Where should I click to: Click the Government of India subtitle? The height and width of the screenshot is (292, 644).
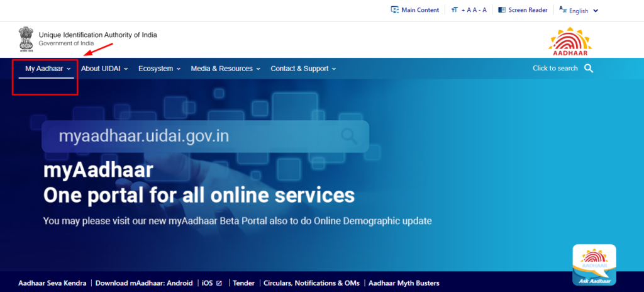[x=66, y=43]
